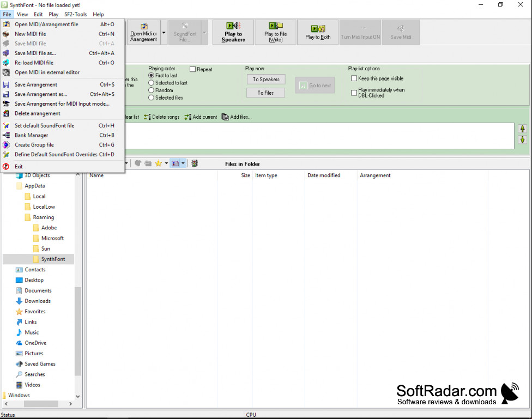Sort files by Size column header

coord(235,175)
